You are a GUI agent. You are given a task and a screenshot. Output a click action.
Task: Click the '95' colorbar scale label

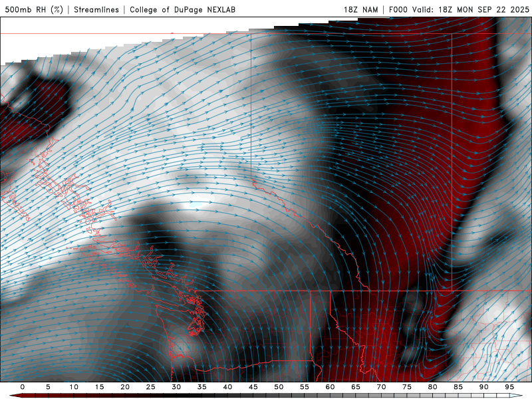509,387
